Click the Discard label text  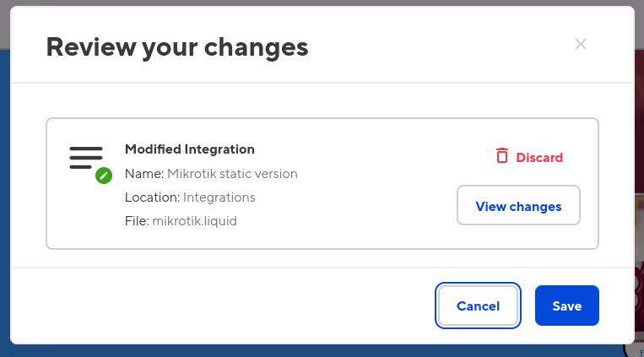click(x=539, y=157)
